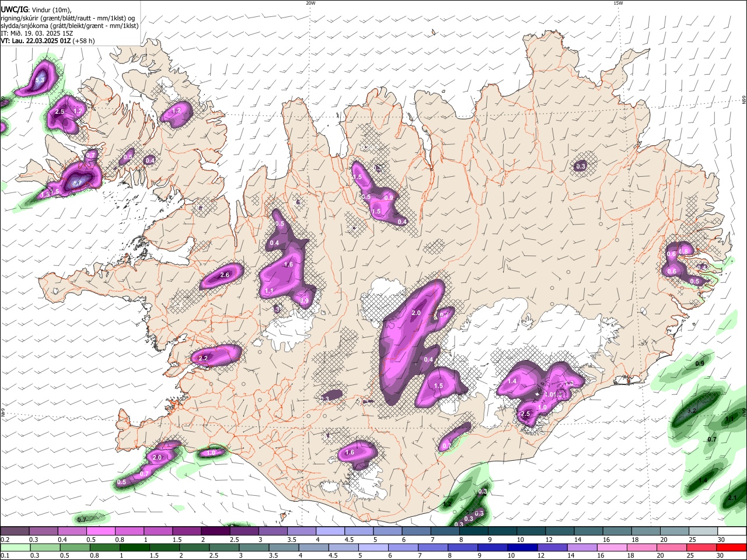The height and width of the screenshot is (560, 747).
Task: Click the 0.1 label in rain legend
Action: [x=5, y=556]
